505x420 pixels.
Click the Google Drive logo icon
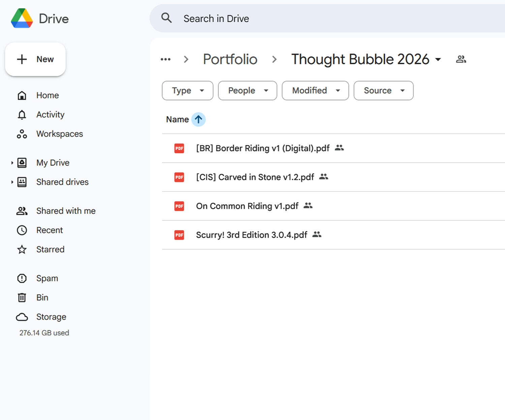pos(22,19)
